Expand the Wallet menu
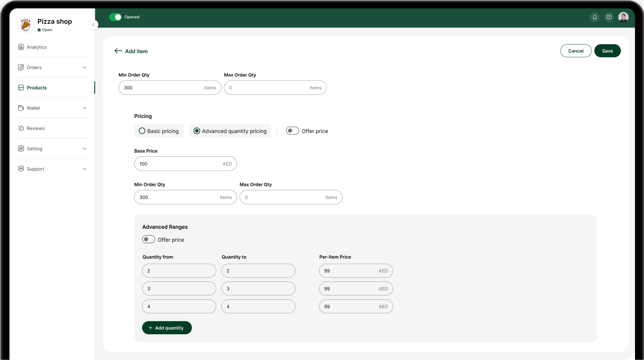 pyautogui.click(x=33, y=108)
